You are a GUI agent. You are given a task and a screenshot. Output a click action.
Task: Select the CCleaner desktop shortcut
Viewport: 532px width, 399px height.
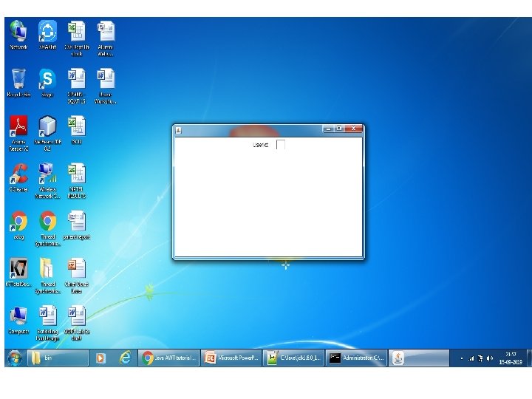click(18, 177)
